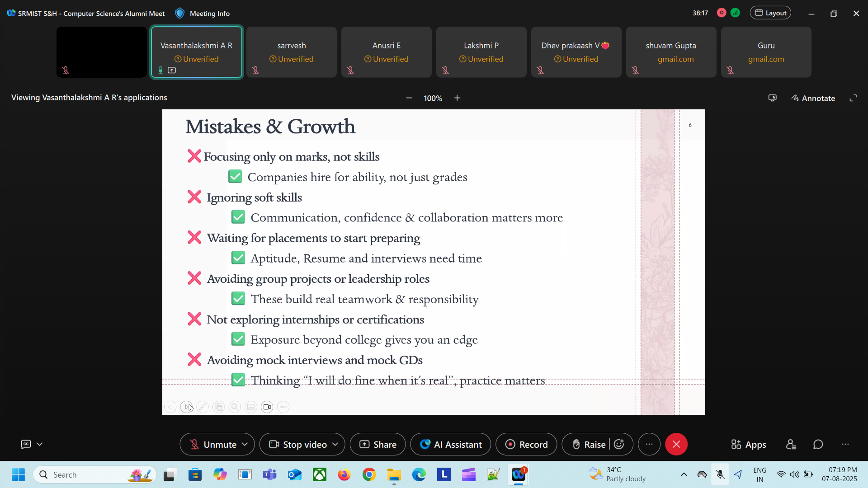Zoom in with the plus button
The image size is (868, 488).
coord(457,98)
